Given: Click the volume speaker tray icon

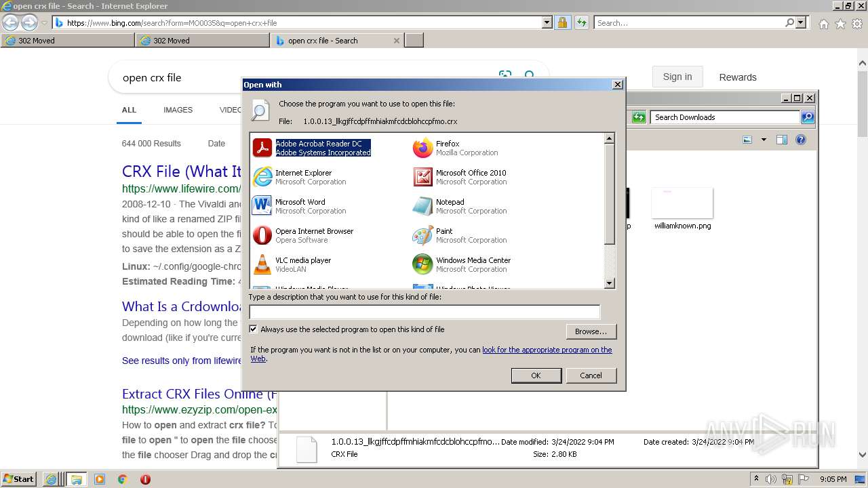Looking at the screenshot, I should 771,479.
